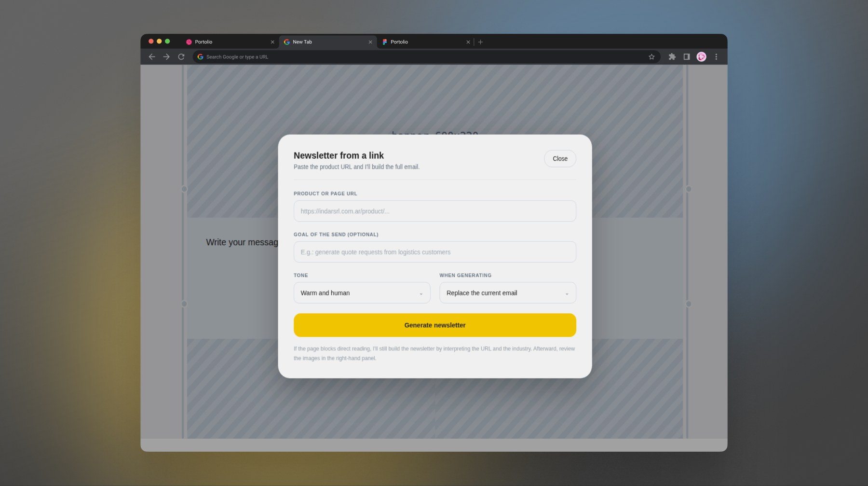Go back with the browser back arrow

(x=152, y=57)
